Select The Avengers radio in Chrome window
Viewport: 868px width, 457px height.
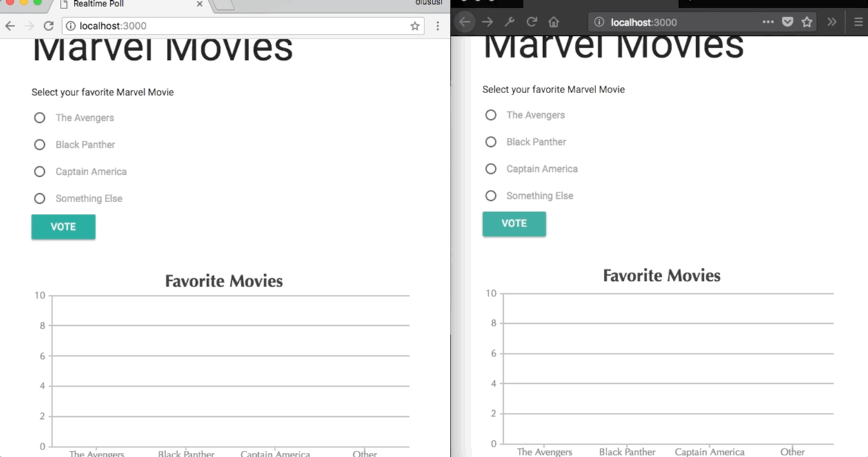click(x=40, y=118)
